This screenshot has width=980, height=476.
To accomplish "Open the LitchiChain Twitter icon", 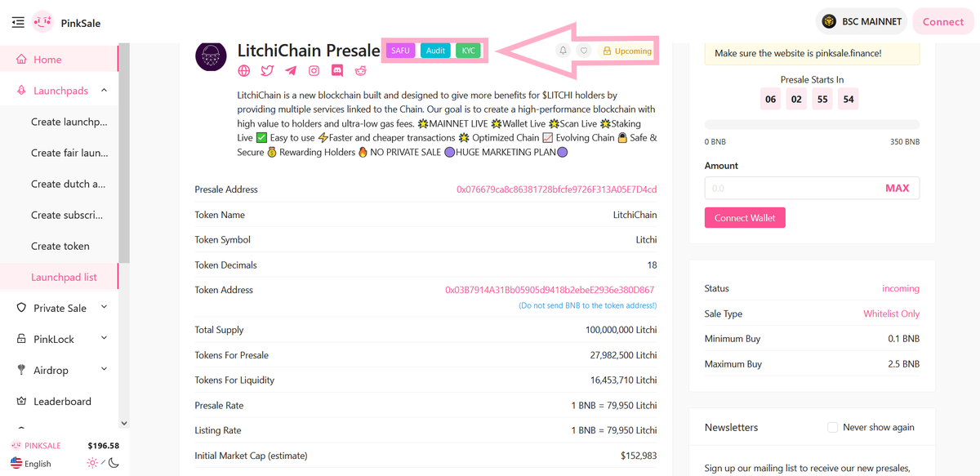I will click(x=267, y=72).
